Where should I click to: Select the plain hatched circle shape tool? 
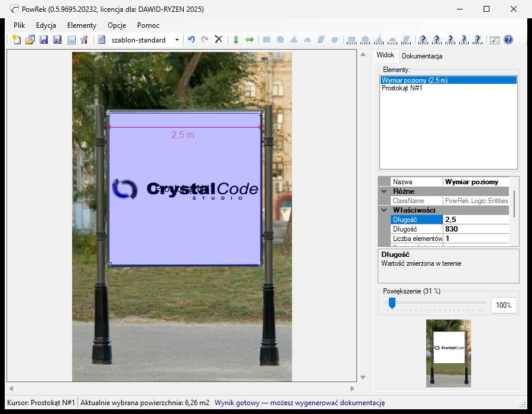(x=280, y=40)
